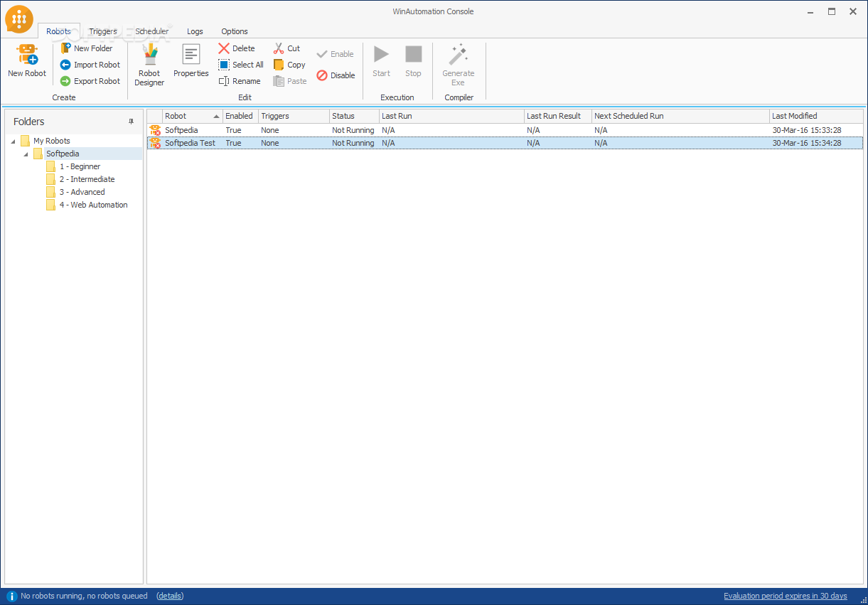
Task: Open the Options tab
Action: click(x=235, y=31)
